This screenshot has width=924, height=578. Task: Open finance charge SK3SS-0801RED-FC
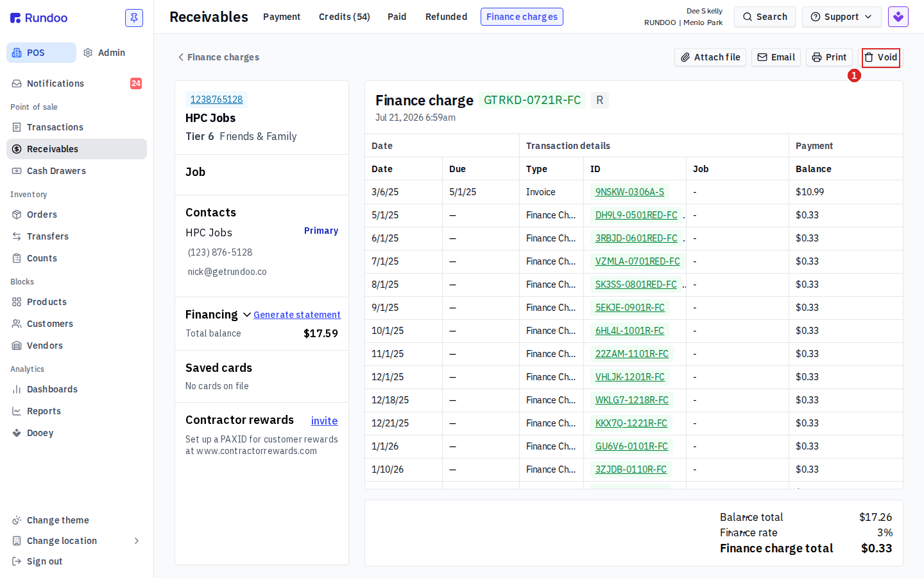(x=636, y=285)
